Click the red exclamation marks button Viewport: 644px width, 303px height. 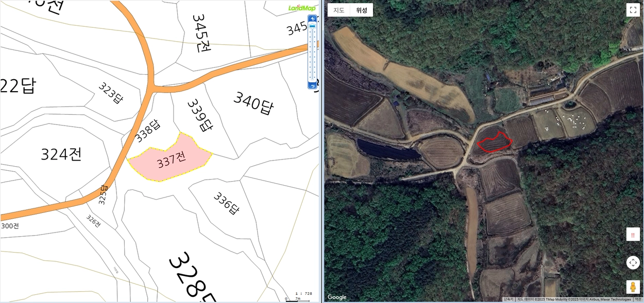[633, 235]
